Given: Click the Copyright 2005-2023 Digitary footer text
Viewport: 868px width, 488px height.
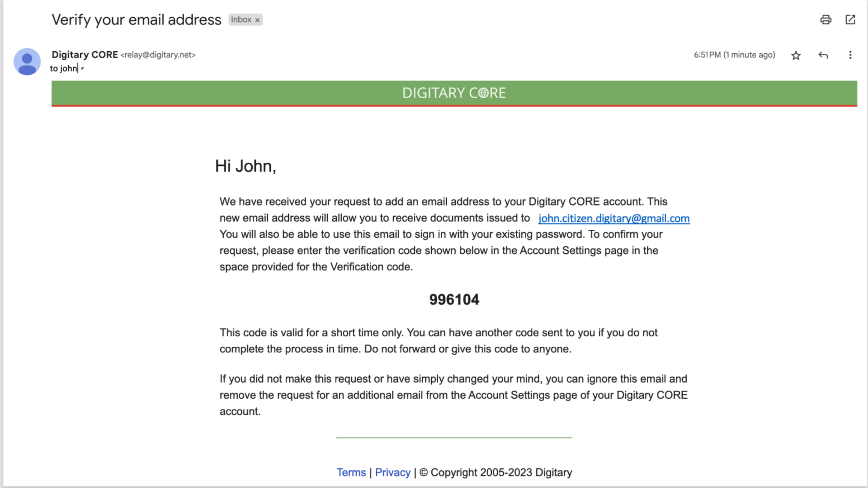Looking at the screenshot, I should 501,472.
